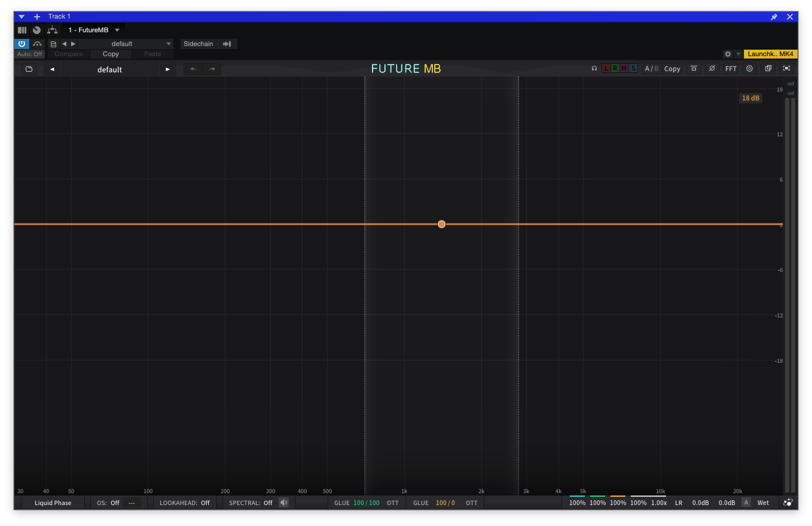The height and width of the screenshot is (526, 812).
Task: Redo the last plugin change
Action: point(212,69)
